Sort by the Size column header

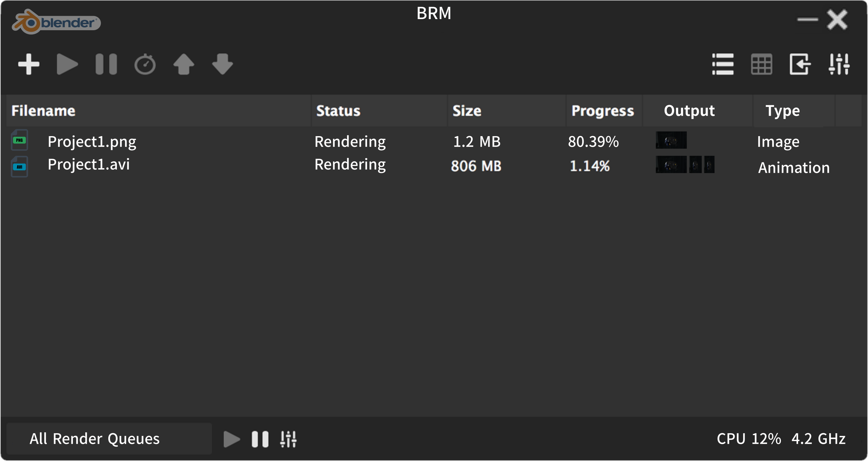[507, 111]
